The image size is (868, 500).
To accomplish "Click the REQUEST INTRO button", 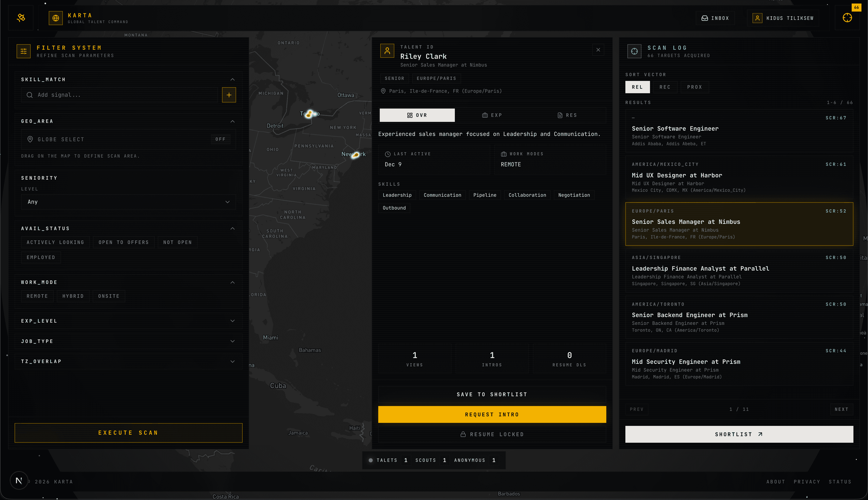I will 492,414.
